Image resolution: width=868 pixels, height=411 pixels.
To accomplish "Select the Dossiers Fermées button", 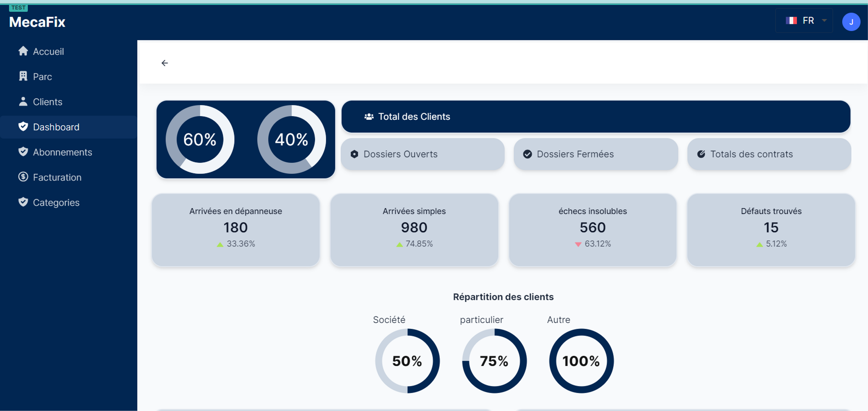I will click(x=596, y=154).
